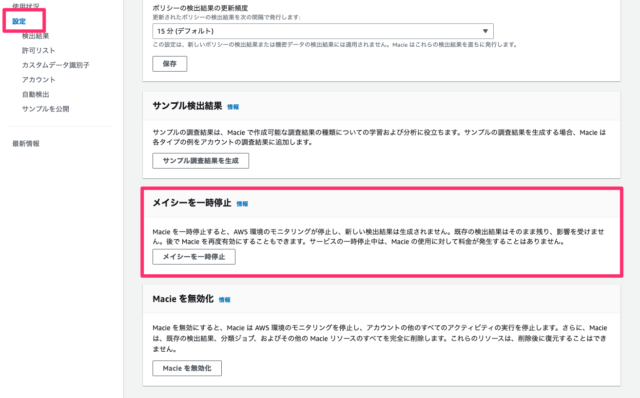
Task: Click the 保存 button
Action: 170,64
